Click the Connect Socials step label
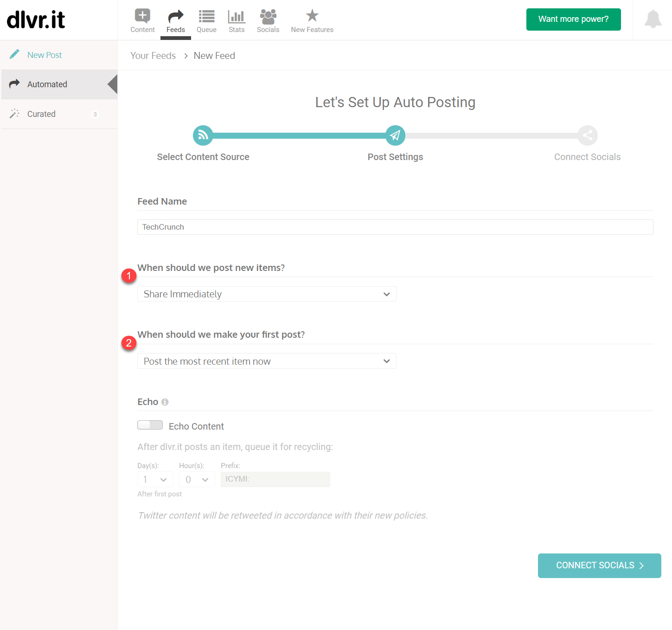The width and height of the screenshot is (672, 630). [x=587, y=157]
